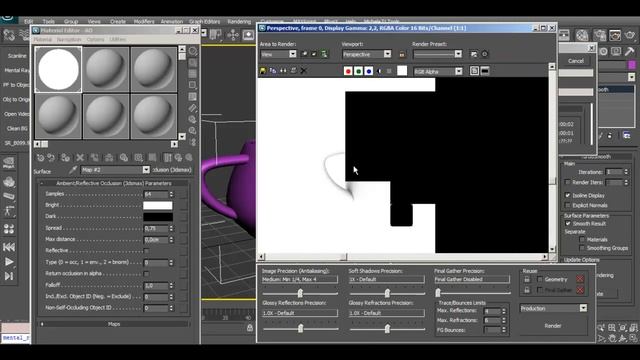This screenshot has width=640, height=360.
Task: Open the Create menu in main menu bar
Action: pos(118,21)
